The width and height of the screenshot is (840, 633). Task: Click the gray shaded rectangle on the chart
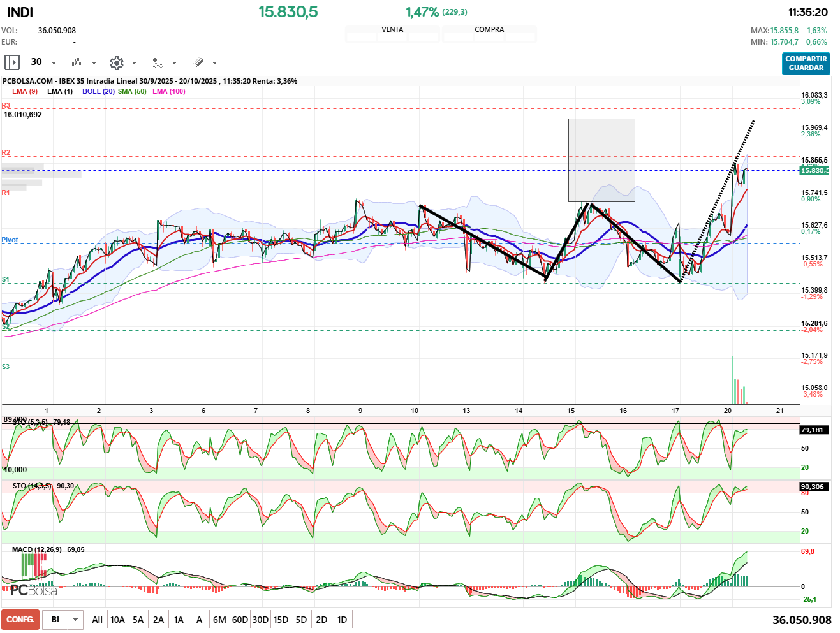click(x=601, y=160)
